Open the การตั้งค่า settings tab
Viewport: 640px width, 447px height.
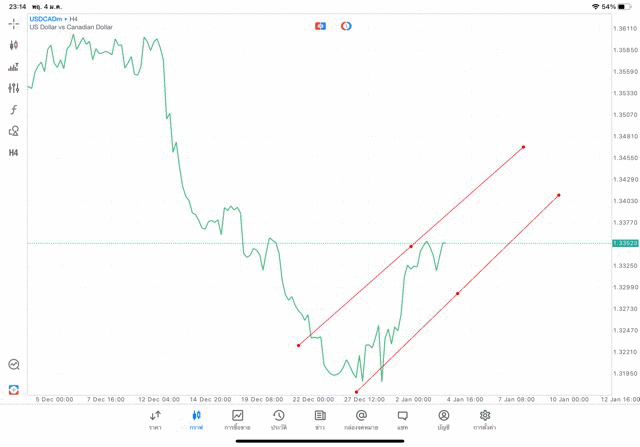tap(485, 420)
